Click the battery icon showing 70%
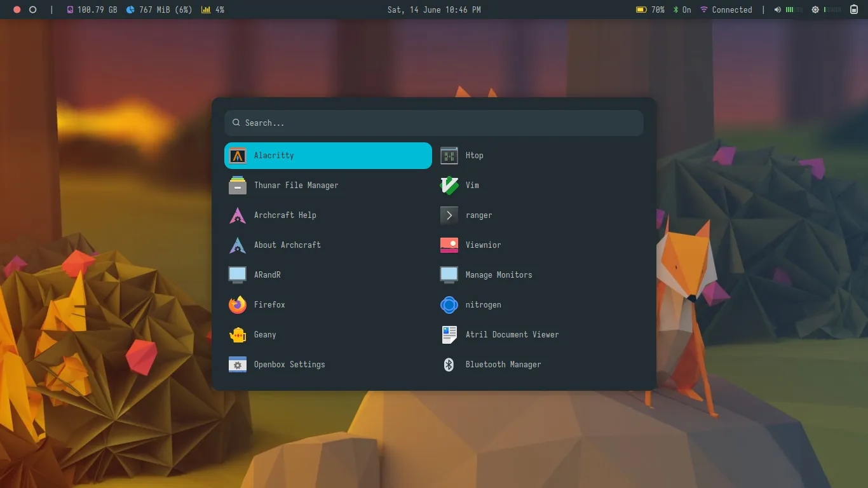The width and height of the screenshot is (868, 488). point(642,10)
